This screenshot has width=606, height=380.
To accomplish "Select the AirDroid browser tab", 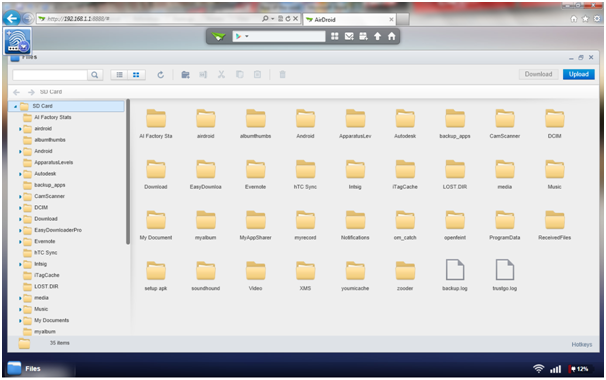I will [x=349, y=19].
